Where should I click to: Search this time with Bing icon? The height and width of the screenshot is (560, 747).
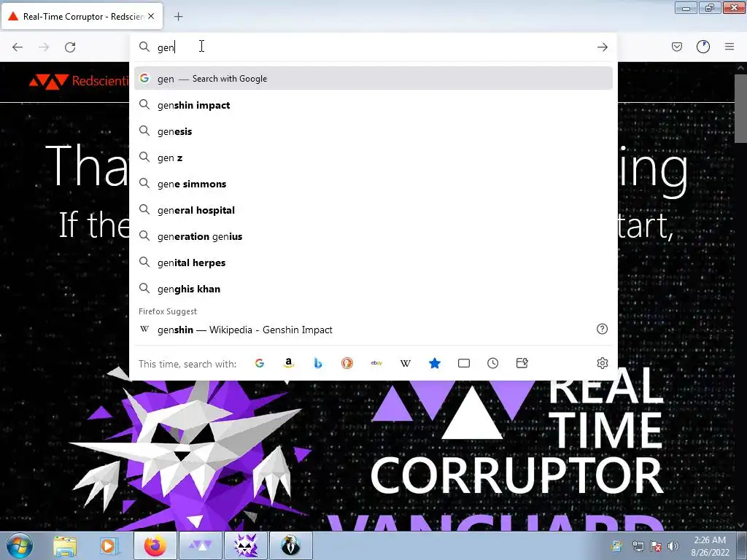point(318,363)
